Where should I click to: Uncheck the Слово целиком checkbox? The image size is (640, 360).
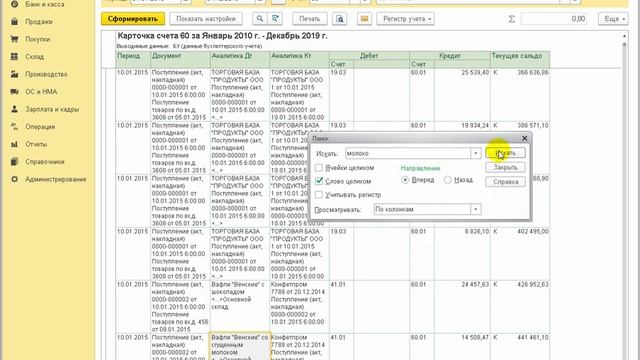[x=319, y=181]
